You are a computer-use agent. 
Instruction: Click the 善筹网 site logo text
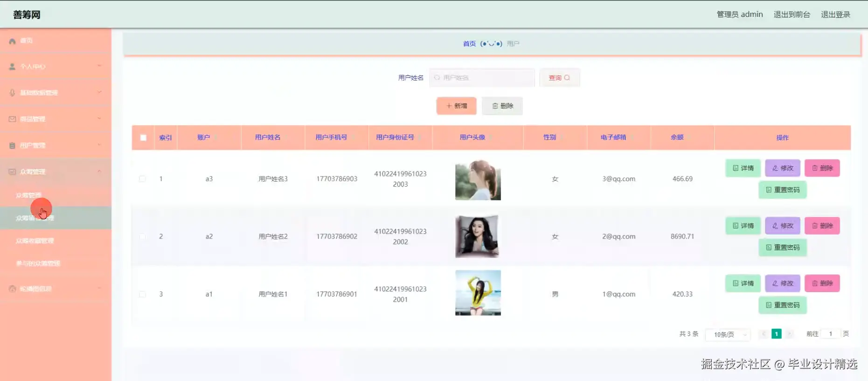point(27,15)
